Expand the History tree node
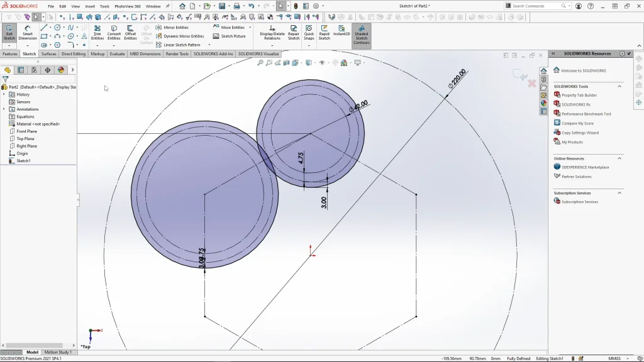This screenshot has width=644, height=362. click(x=4, y=94)
